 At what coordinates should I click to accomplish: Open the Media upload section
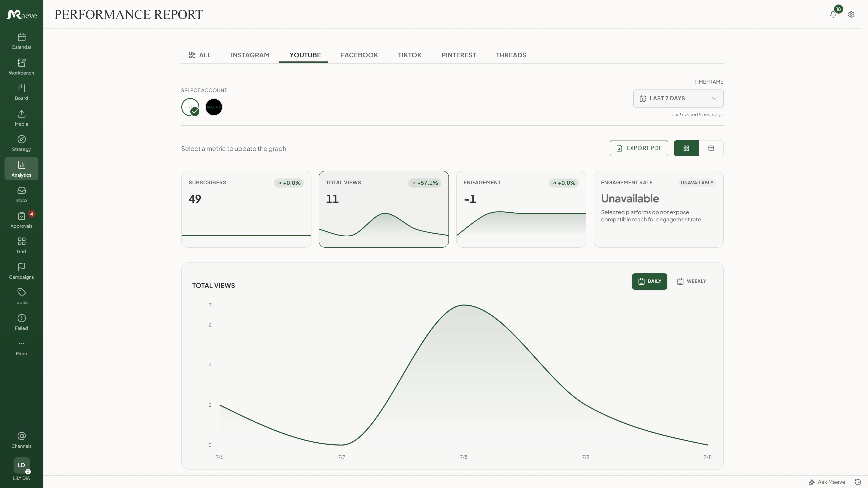click(21, 118)
